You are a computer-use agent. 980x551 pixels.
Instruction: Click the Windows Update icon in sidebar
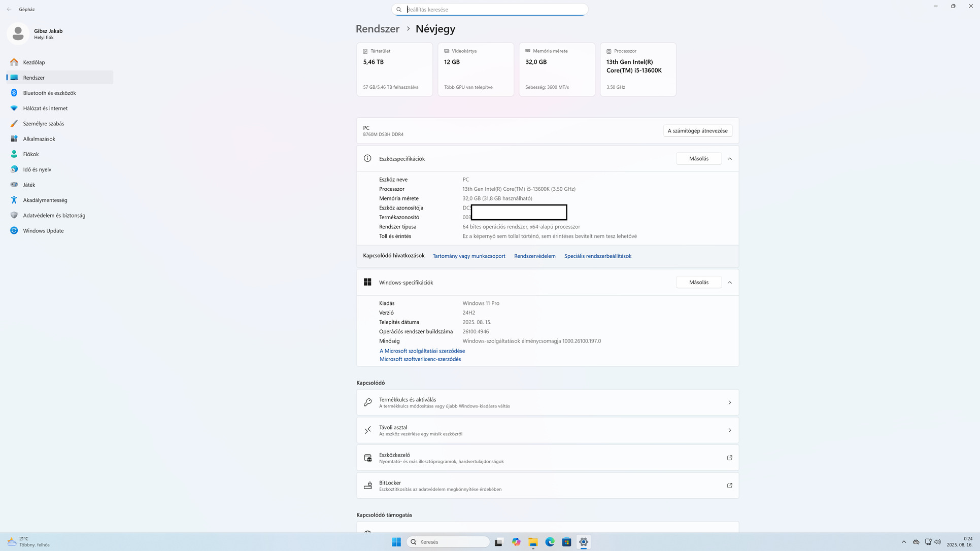tap(14, 230)
